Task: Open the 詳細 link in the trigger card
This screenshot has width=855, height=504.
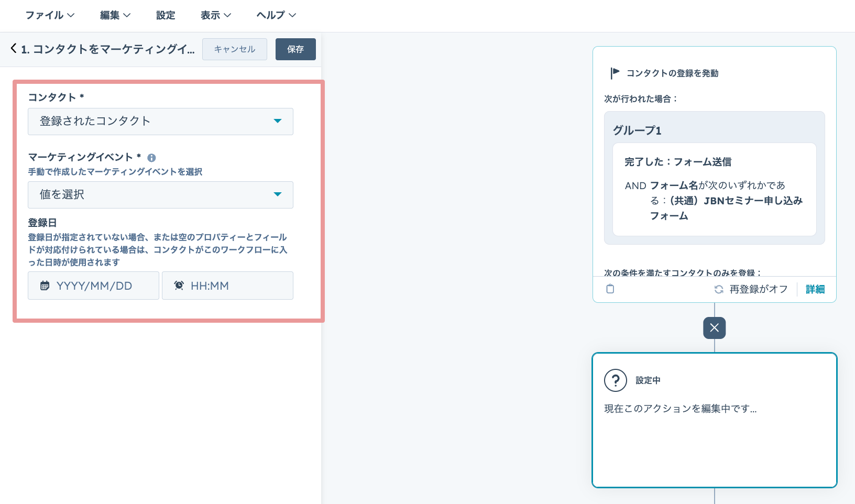Action: 815,289
